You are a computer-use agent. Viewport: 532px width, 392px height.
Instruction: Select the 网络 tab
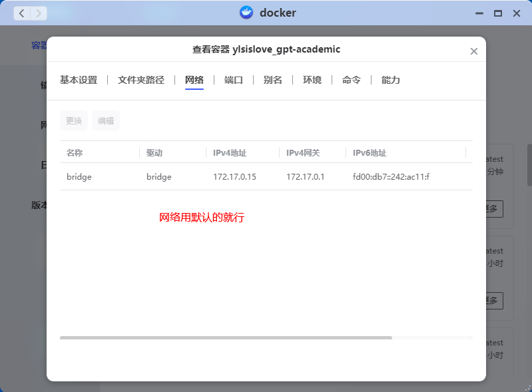coord(194,80)
